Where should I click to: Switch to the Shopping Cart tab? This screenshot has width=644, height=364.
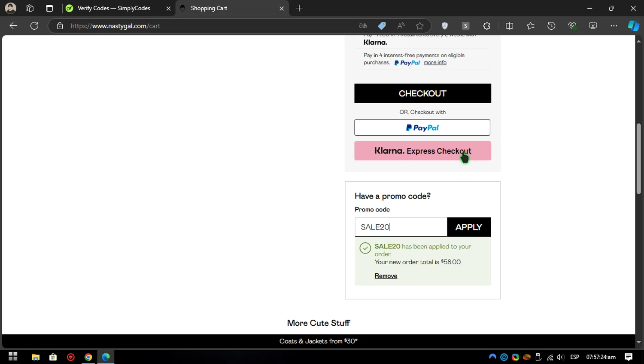(228, 8)
